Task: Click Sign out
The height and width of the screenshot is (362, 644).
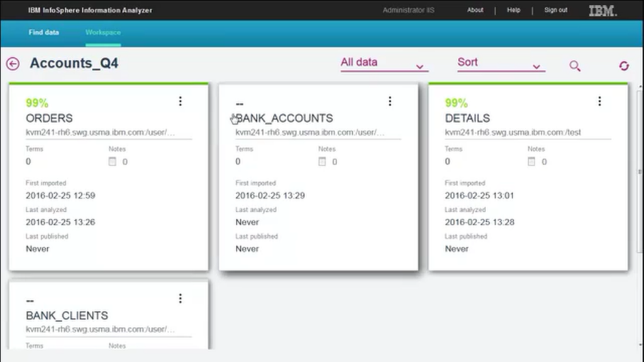Action: point(556,10)
